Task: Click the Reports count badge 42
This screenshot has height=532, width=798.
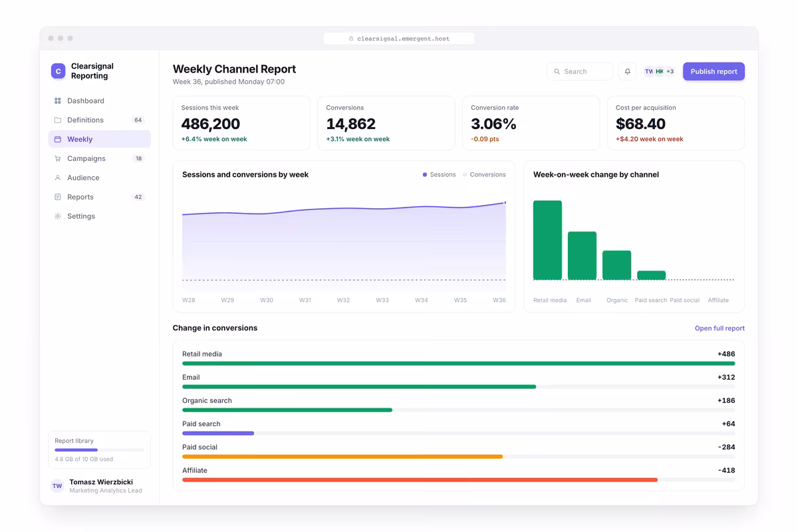Action: (x=138, y=198)
